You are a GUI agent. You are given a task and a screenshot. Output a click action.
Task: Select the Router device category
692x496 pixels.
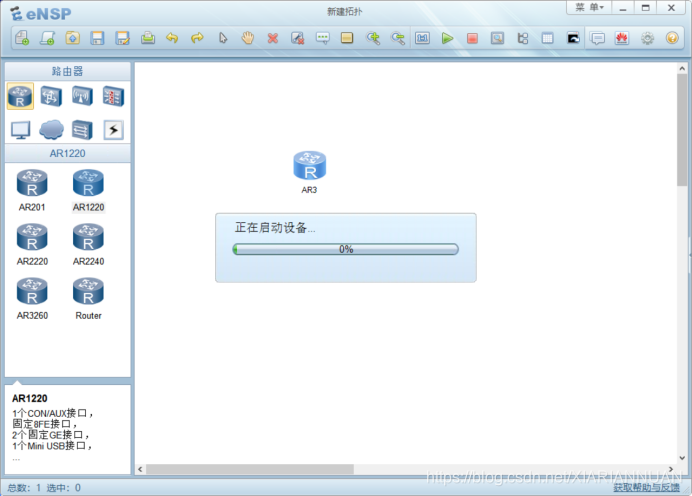pyautogui.click(x=20, y=96)
